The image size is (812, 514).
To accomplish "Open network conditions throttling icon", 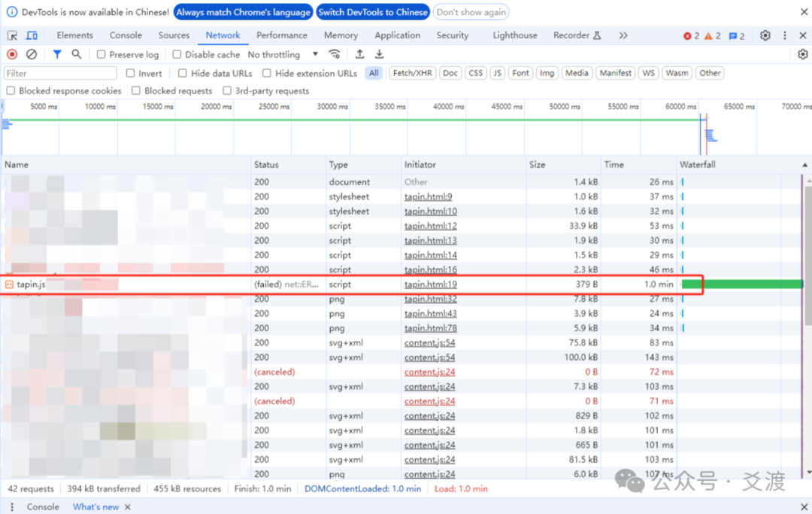I will [x=335, y=54].
